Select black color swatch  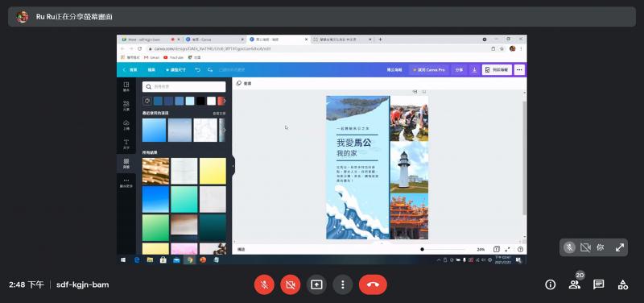[x=200, y=101]
